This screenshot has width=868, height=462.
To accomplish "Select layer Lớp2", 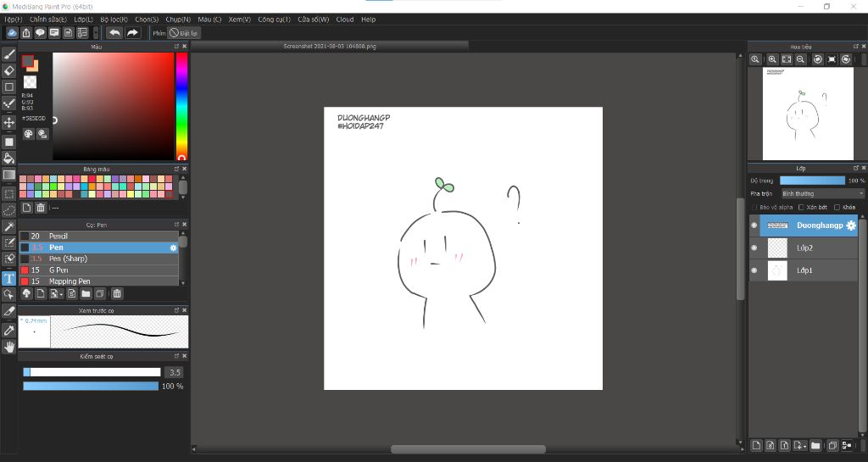I will pyautogui.click(x=804, y=248).
